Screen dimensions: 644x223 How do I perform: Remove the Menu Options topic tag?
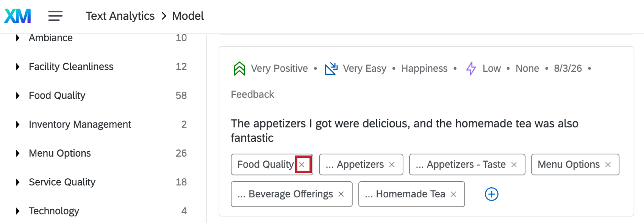[608, 165]
